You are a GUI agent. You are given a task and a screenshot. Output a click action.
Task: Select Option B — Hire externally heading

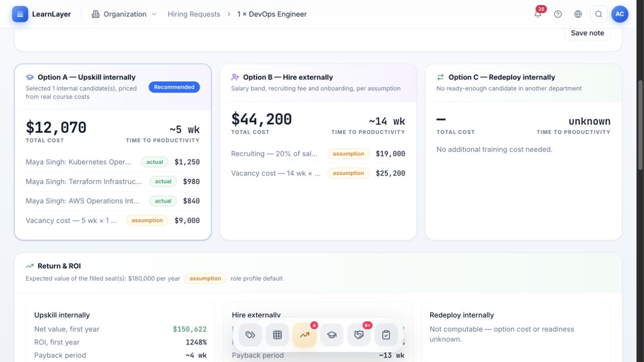[x=288, y=77]
